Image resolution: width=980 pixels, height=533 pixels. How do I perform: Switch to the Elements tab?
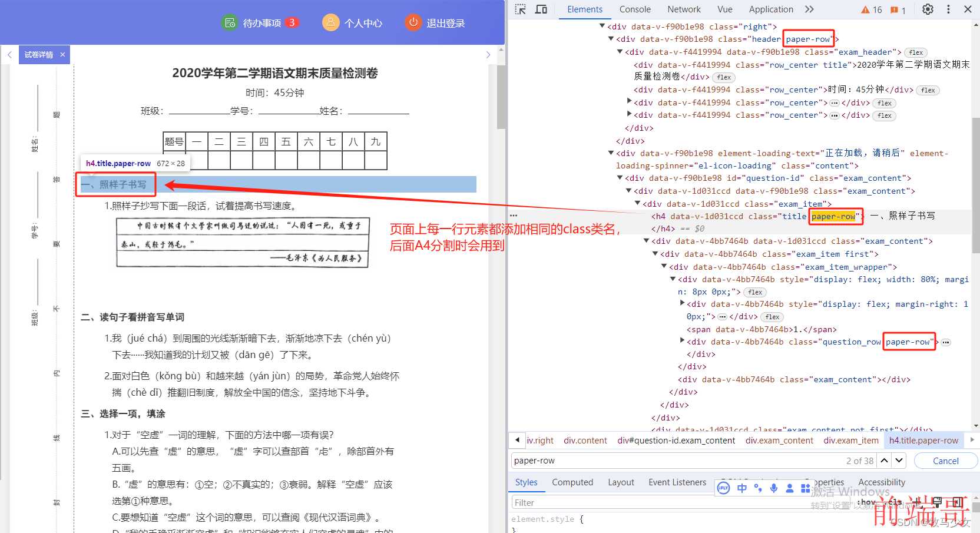[585, 9]
